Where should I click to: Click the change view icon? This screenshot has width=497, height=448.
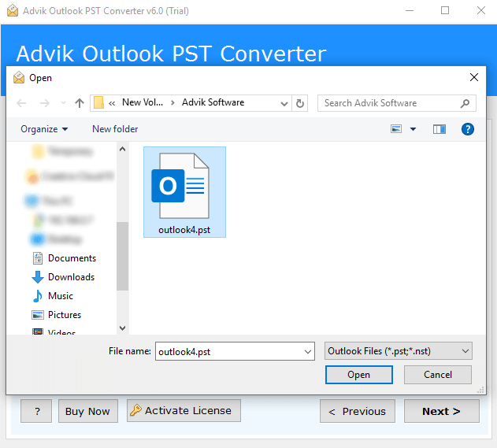click(x=396, y=129)
